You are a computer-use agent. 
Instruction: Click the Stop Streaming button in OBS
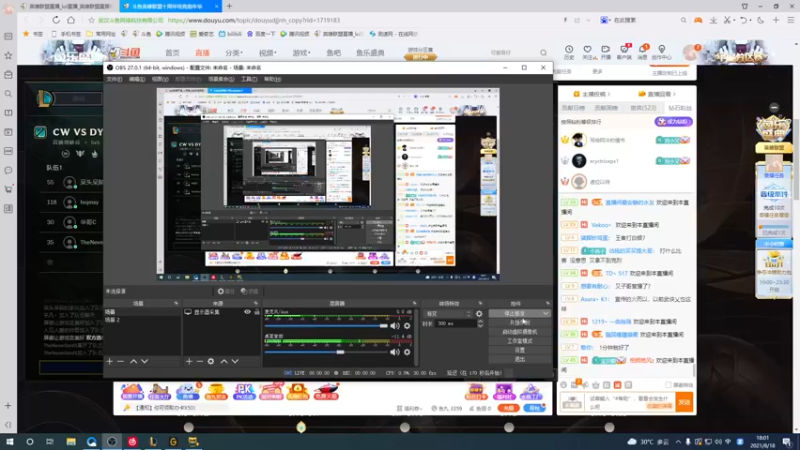coord(515,313)
